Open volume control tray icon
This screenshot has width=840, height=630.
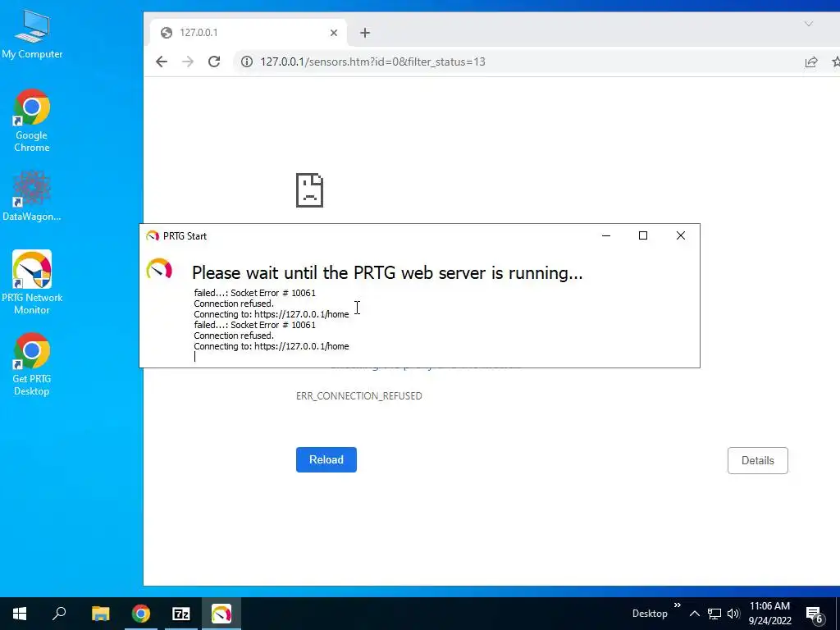(733, 614)
